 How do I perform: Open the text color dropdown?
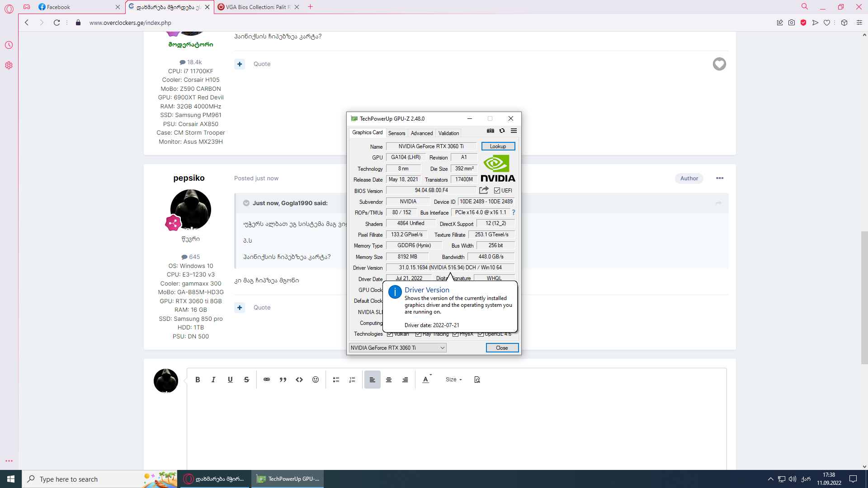(427, 380)
